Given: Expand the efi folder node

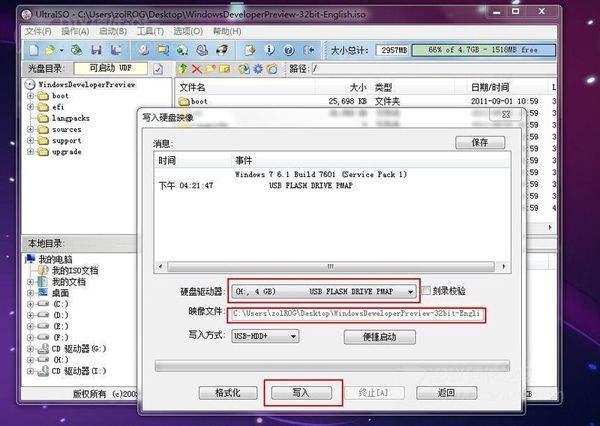Looking at the screenshot, I should (30, 107).
